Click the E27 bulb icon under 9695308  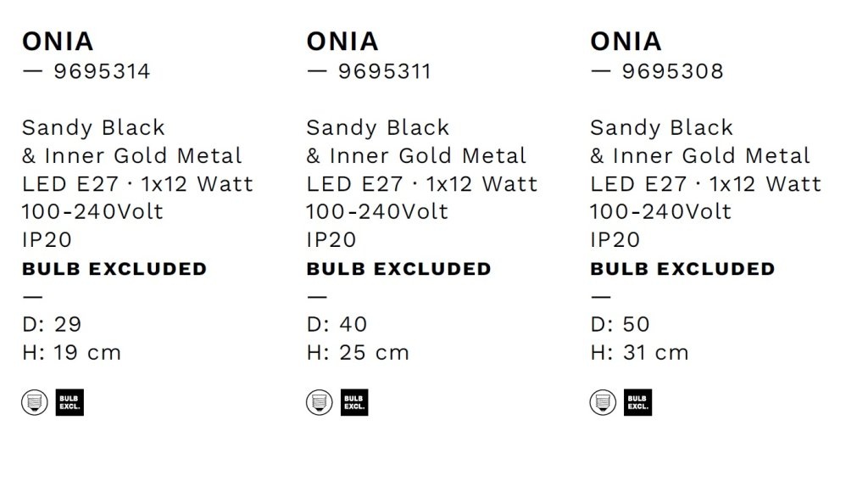(603, 402)
